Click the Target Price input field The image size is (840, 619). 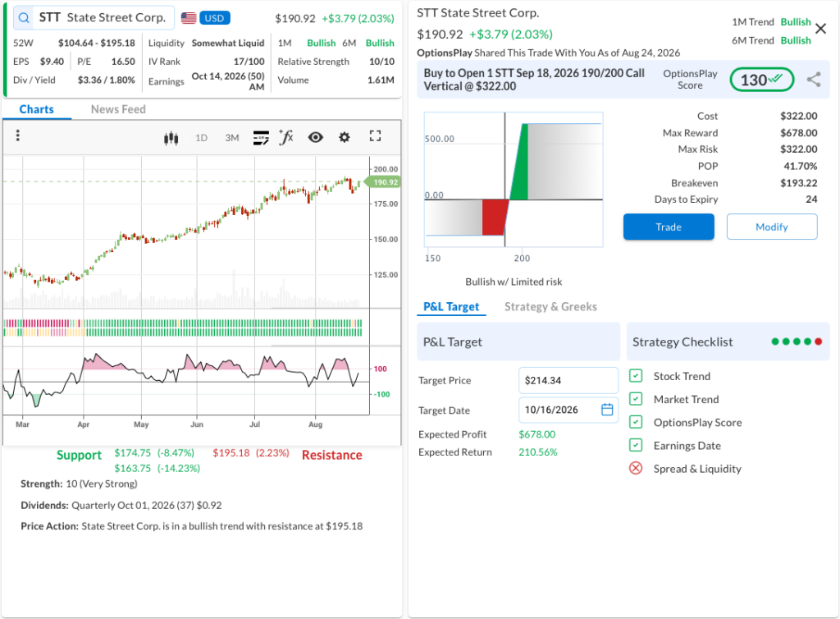tap(568, 380)
